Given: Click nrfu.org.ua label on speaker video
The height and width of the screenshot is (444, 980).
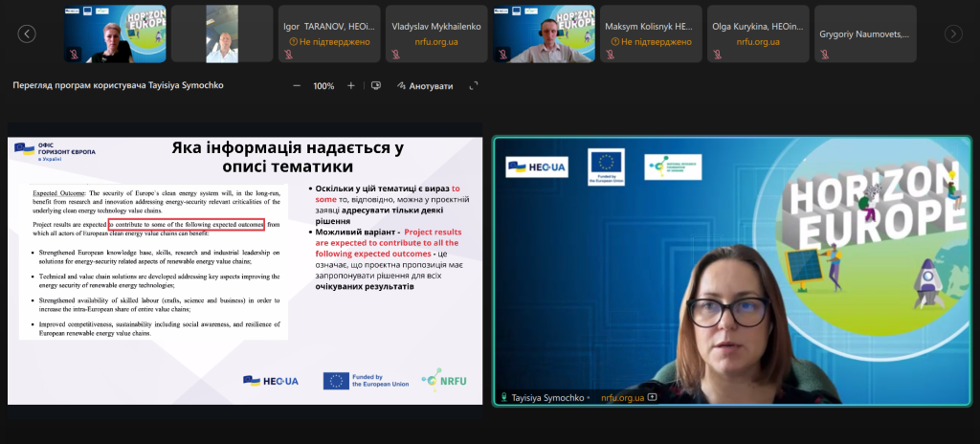Looking at the screenshot, I should 622,398.
